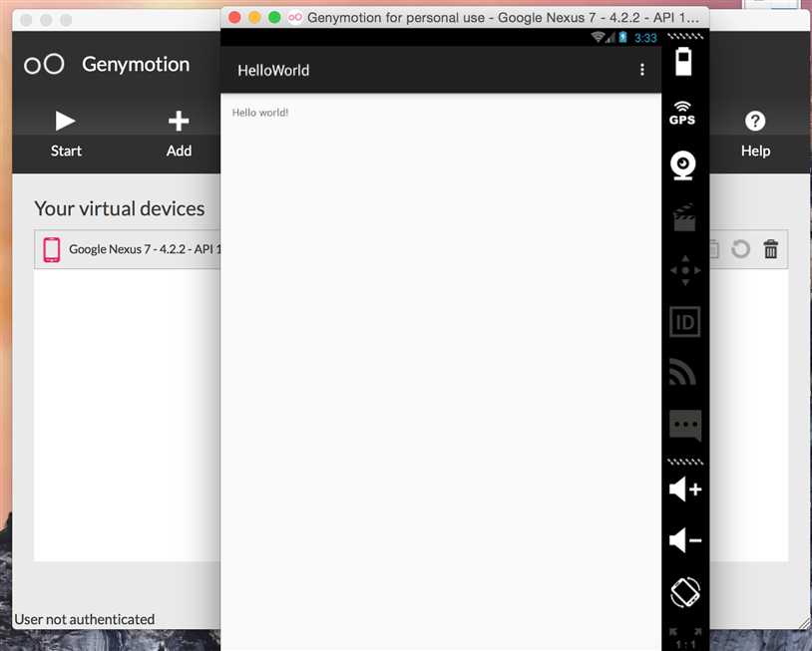Click Start in Genymotion main window
The image size is (812, 651).
click(x=66, y=134)
